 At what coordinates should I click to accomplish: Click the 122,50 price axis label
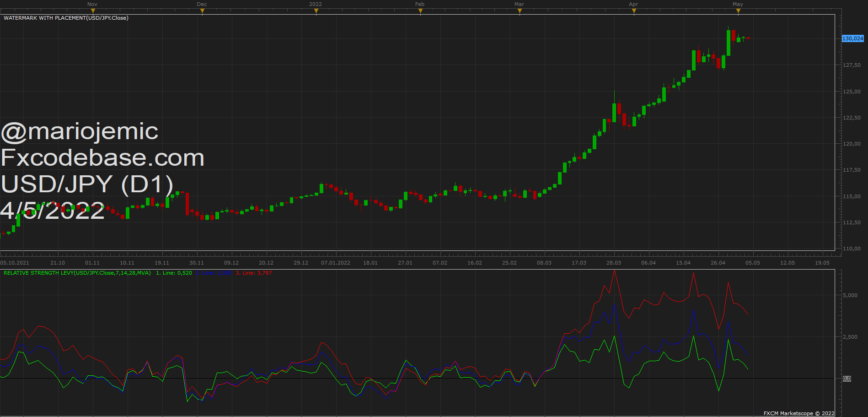click(x=852, y=118)
